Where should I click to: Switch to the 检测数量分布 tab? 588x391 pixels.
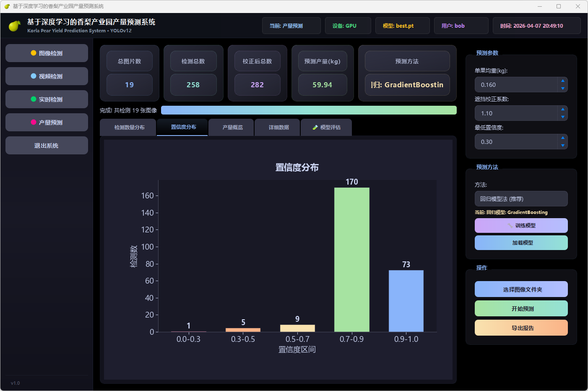click(x=129, y=128)
